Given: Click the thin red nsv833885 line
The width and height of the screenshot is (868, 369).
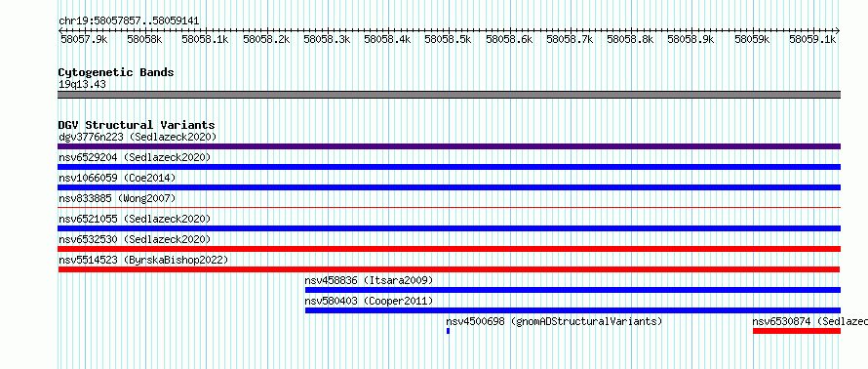Looking at the screenshot, I should [449, 208].
